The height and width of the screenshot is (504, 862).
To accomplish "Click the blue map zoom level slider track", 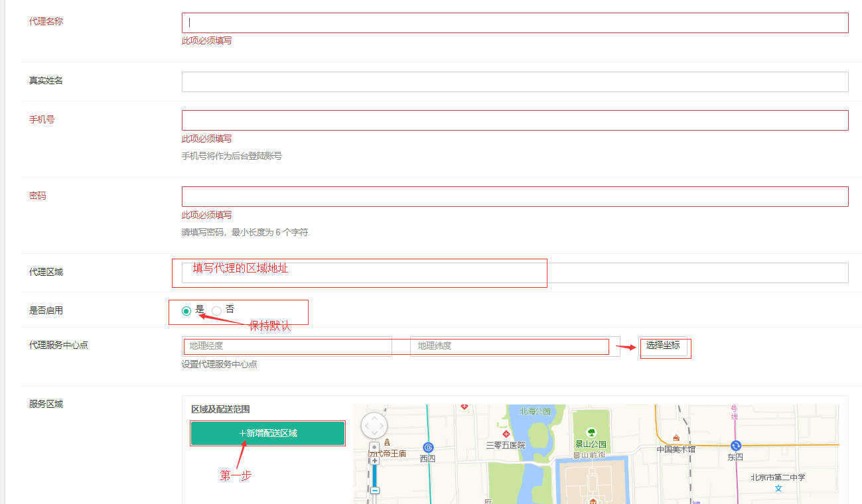I will pyautogui.click(x=374, y=475).
